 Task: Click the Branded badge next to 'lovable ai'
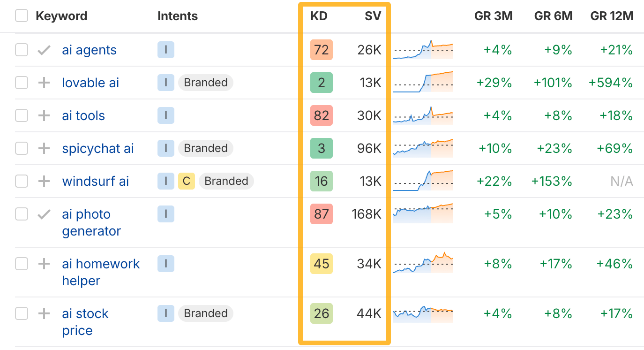click(x=206, y=83)
